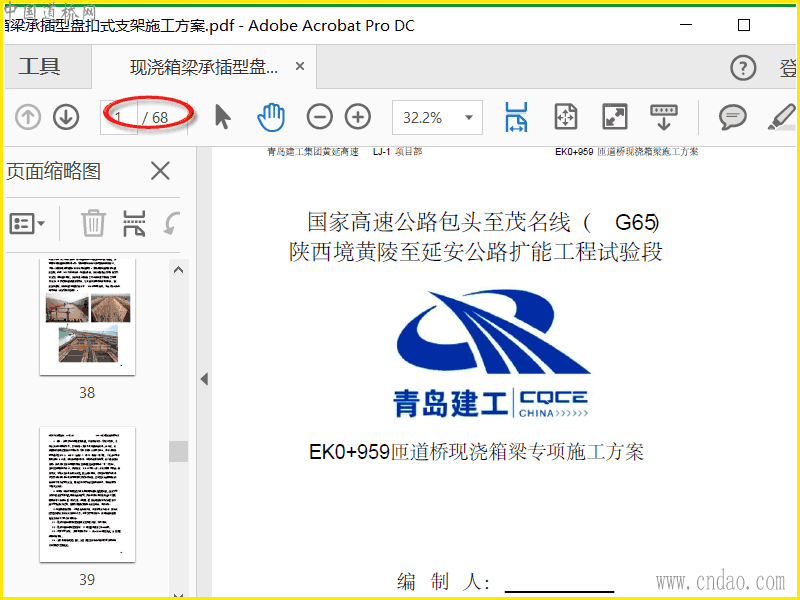Click the line 陕西境黄陵至延安公路扩能工程试验段
This screenshot has width=800, height=600.
pyautogui.click(x=476, y=252)
